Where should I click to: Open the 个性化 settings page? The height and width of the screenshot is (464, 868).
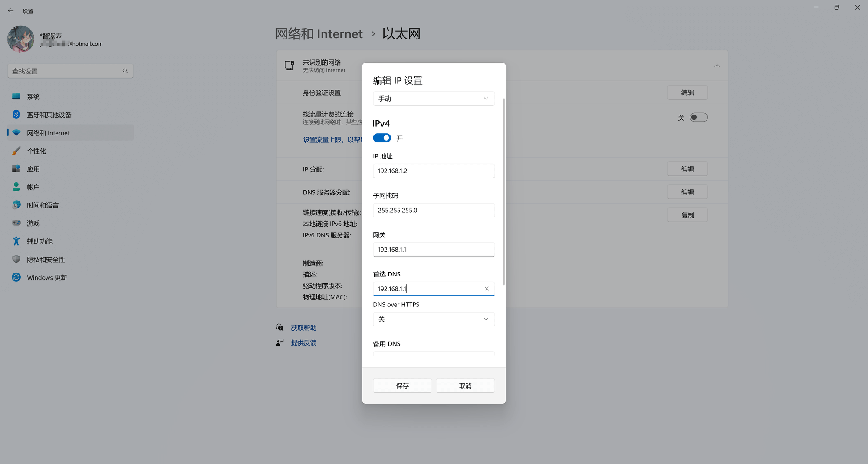click(x=36, y=151)
